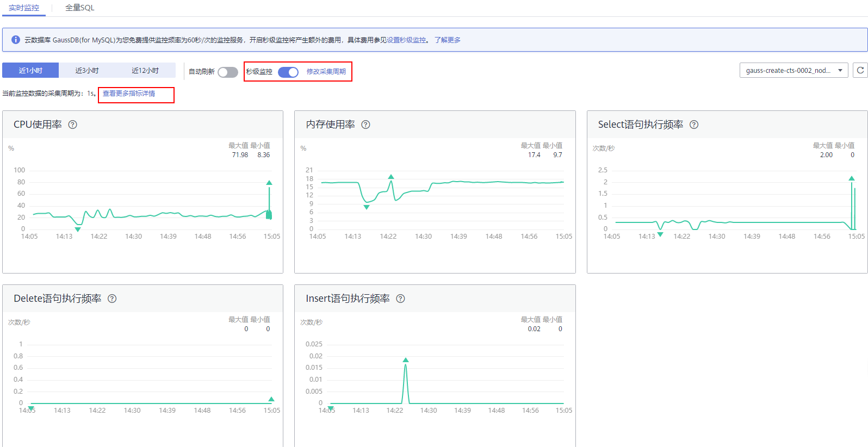This screenshot has height=447, width=868.
Task: Click the 修改采集周期 link
Action: (x=326, y=72)
